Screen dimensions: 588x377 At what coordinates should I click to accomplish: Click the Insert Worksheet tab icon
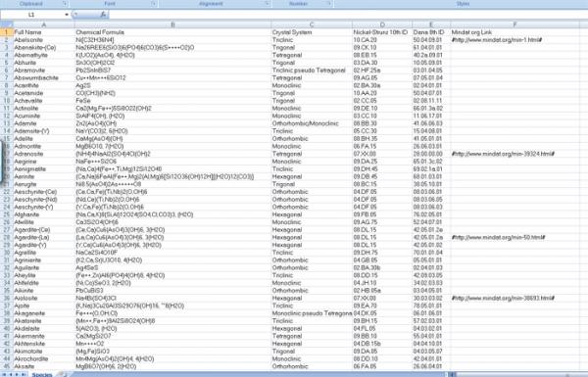click(63, 374)
